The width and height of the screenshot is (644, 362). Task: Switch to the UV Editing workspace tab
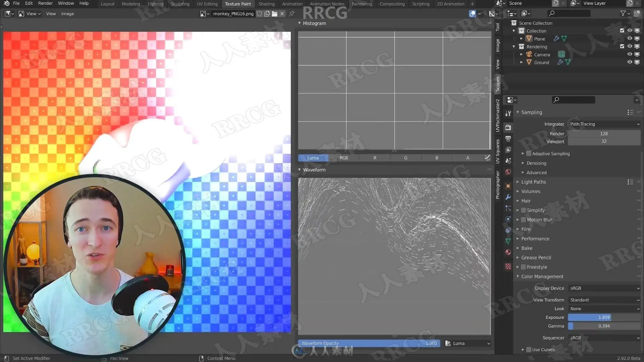207,4
